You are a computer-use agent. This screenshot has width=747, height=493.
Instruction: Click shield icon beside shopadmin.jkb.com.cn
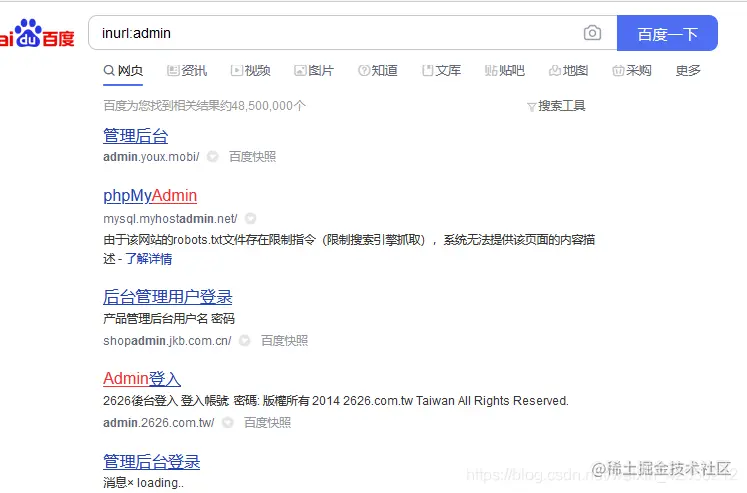point(244,340)
